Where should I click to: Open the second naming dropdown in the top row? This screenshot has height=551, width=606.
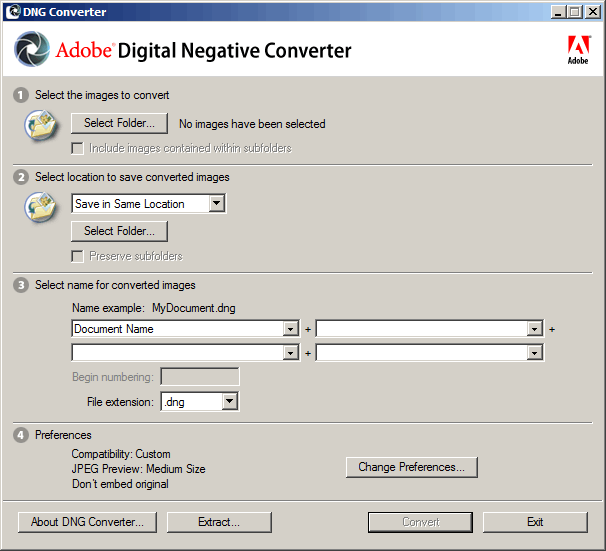click(x=430, y=329)
